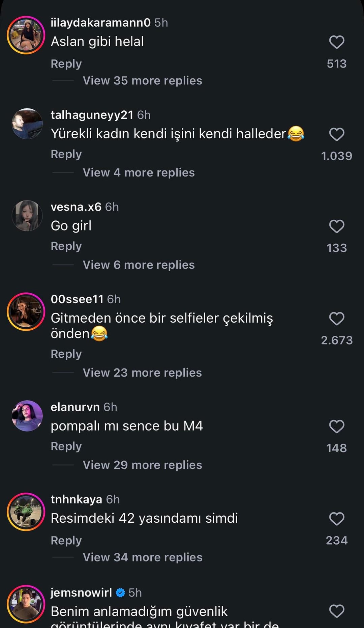Expand 35 more replies under iilaydakaramann0
The width and height of the screenshot is (364, 628).
coord(142,81)
